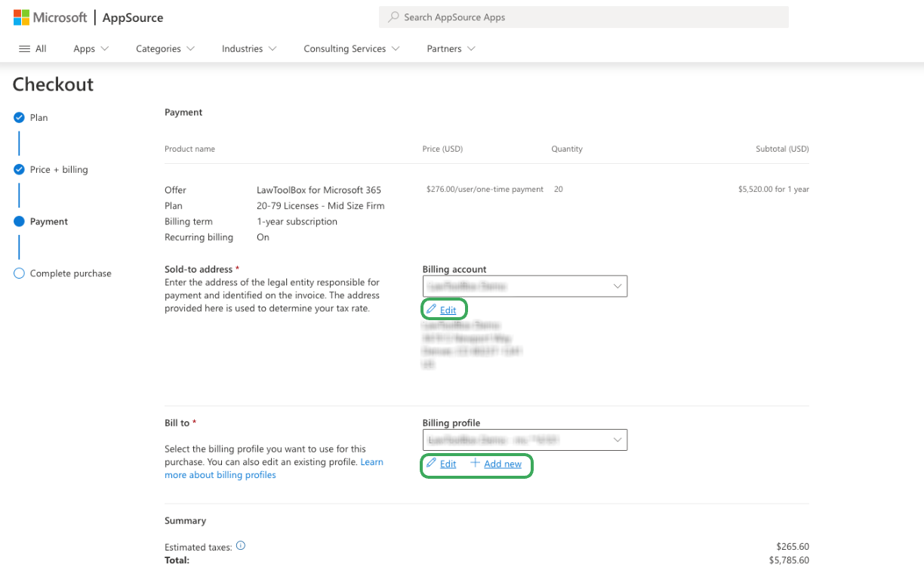Edit the selected Billing profile
924x586 pixels.
click(x=448, y=464)
